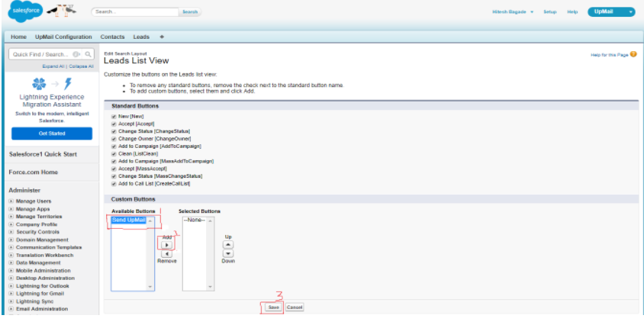644x325 pixels.
Task: Expand Security Controls in sidebar
Action: point(11,232)
